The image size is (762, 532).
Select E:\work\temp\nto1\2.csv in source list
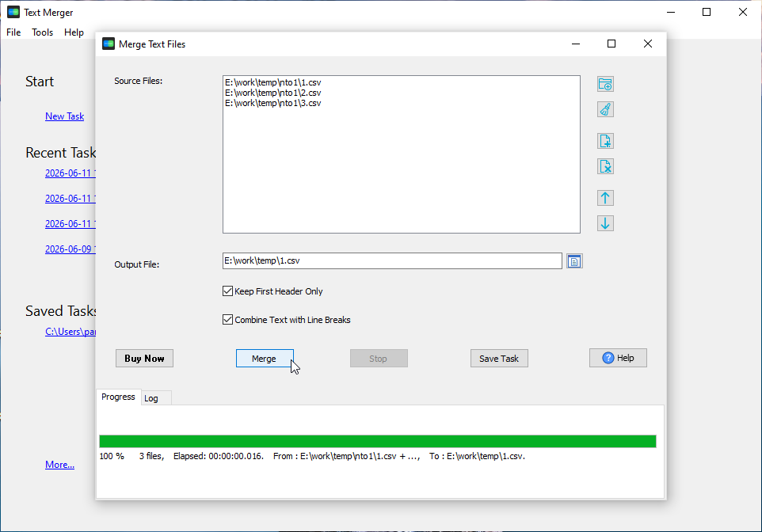coord(273,93)
